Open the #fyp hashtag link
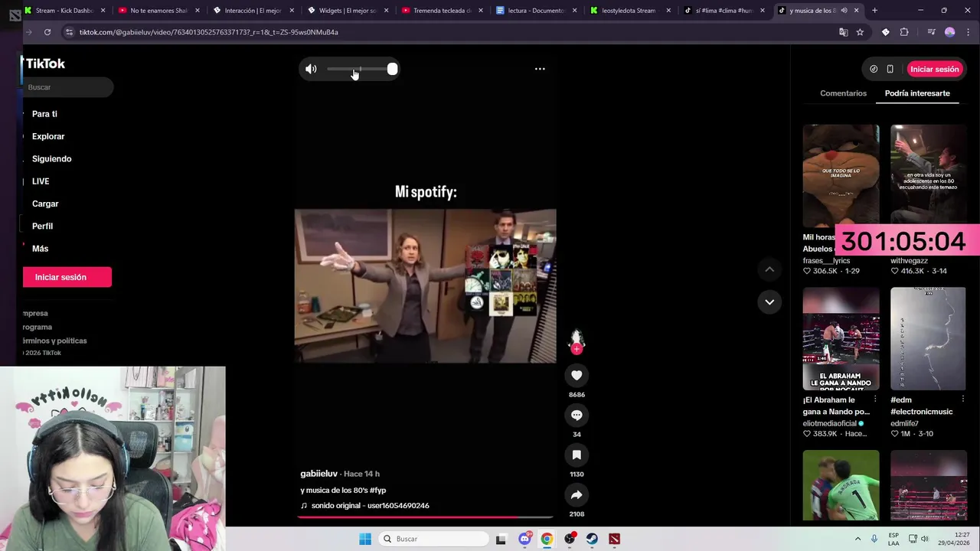This screenshot has width=980, height=551. point(377,491)
